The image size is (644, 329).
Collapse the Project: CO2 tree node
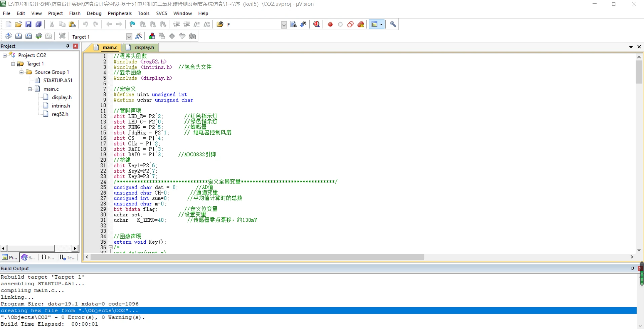pos(5,55)
